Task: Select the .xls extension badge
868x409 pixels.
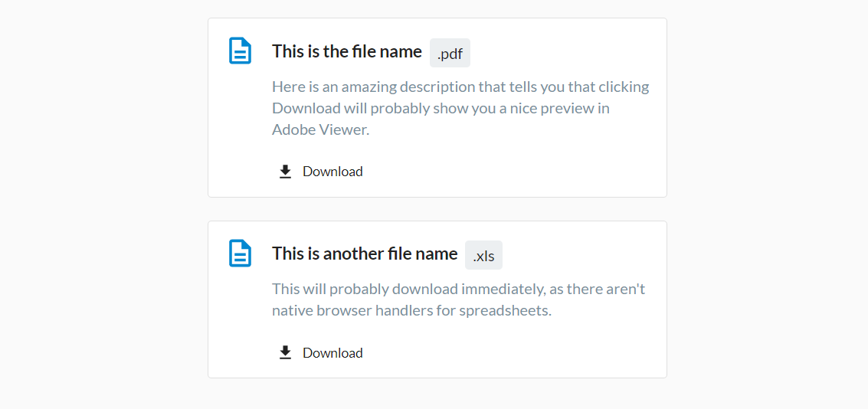Action: pyautogui.click(x=483, y=256)
